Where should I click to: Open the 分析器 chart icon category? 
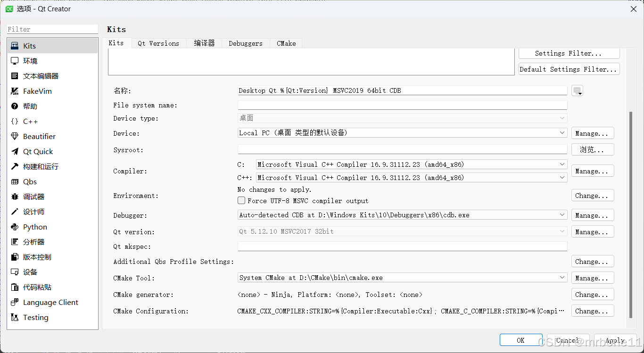[15, 242]
